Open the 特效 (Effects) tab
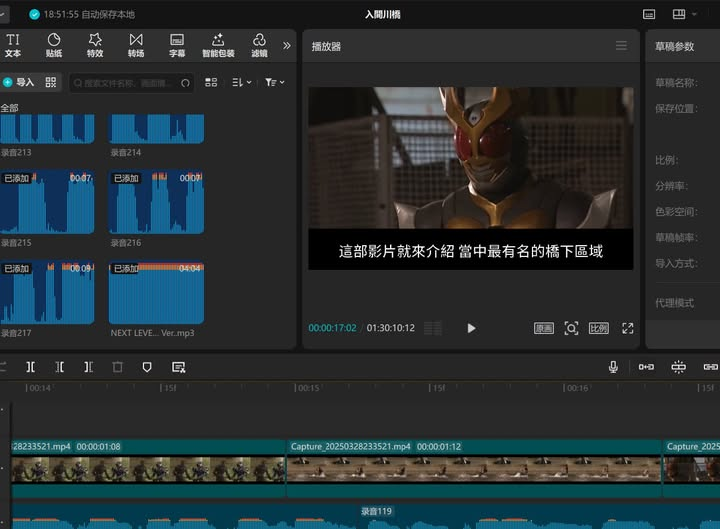 tap(95, 45)
